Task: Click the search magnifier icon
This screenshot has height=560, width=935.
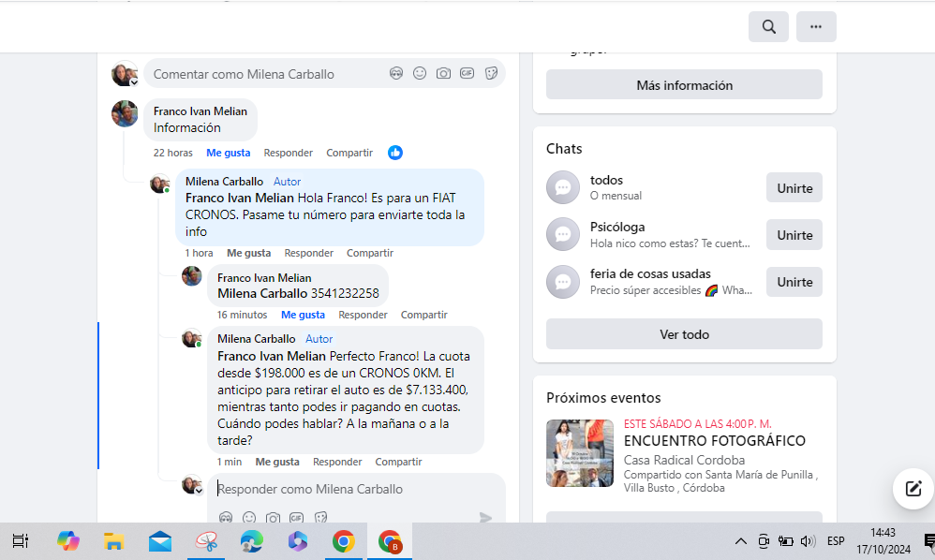Action: pos(768,27)
